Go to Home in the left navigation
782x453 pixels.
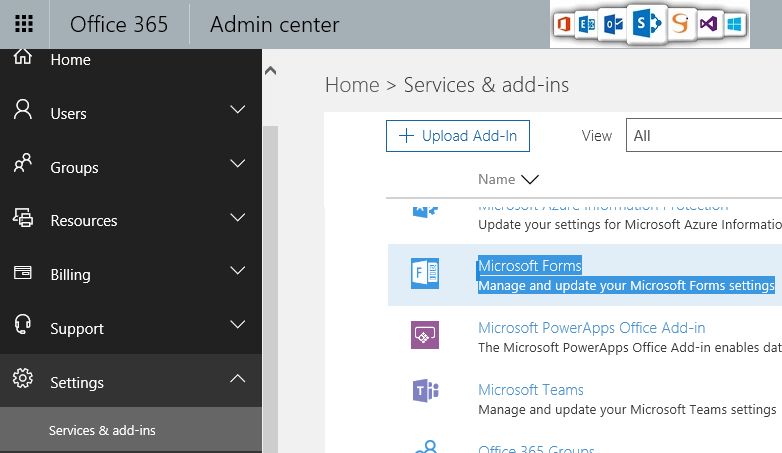70,60
